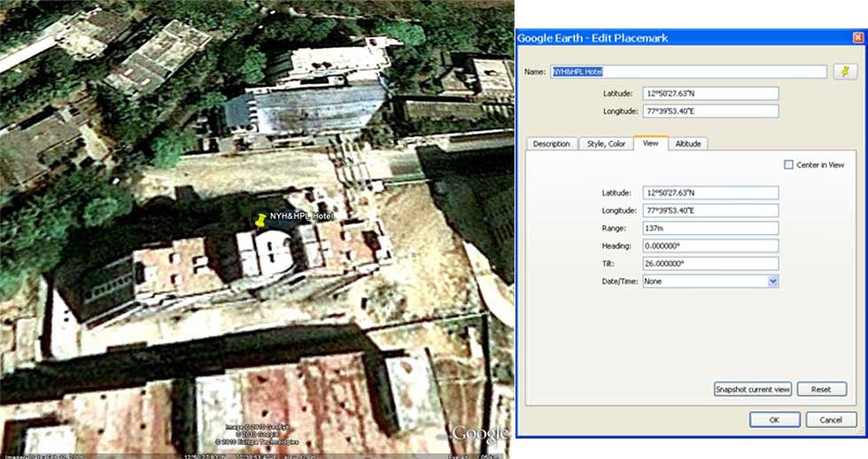Screen dimensions: 868x459
Task: Open the Altitude tab
Action: coord(688,144)
